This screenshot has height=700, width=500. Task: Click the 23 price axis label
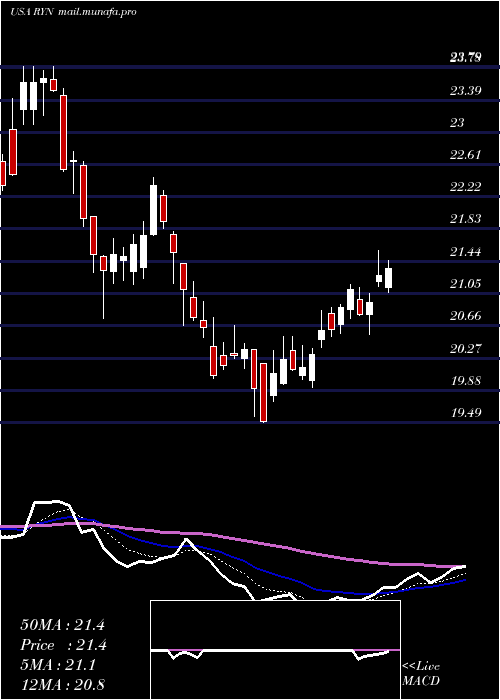pyautogui.click(x=457, y=123)
